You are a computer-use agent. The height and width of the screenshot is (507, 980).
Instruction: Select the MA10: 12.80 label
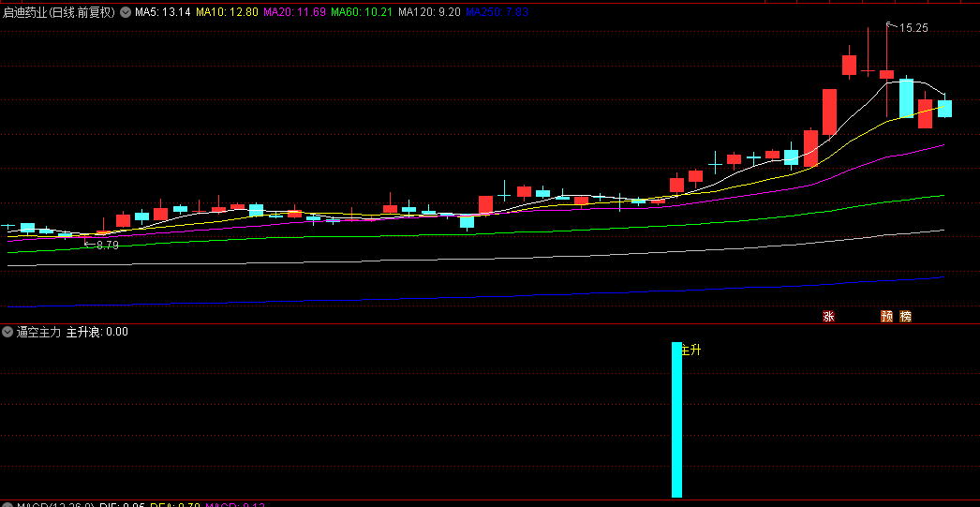tap(227, 12)
